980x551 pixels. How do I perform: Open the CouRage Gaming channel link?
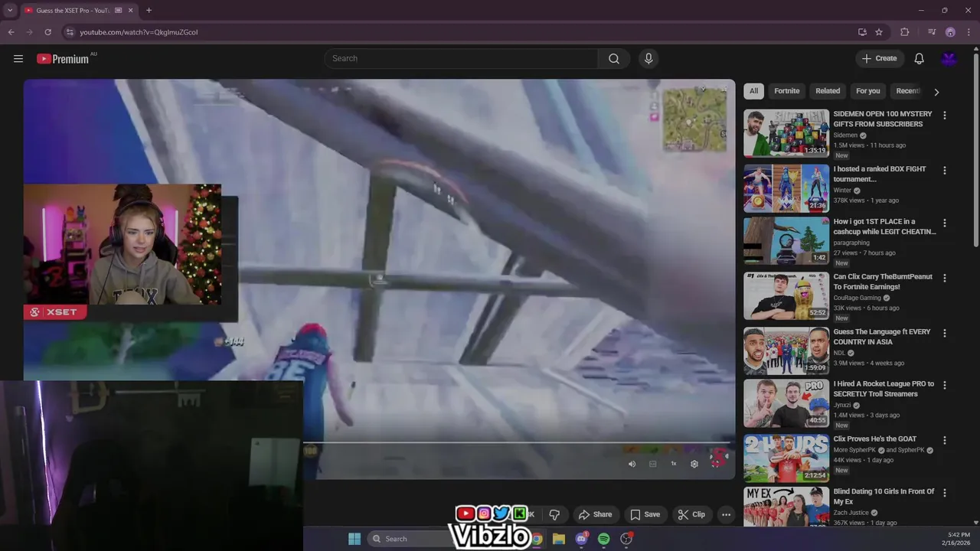tap(857, 298)
